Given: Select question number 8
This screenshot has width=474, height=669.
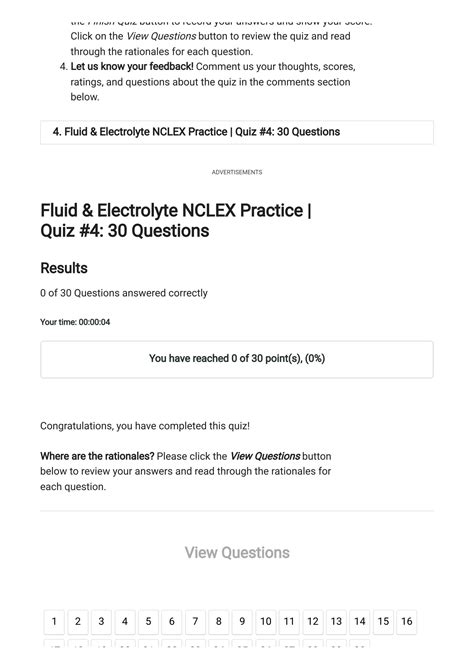Looking at the screenshot, I should (218, 621).
